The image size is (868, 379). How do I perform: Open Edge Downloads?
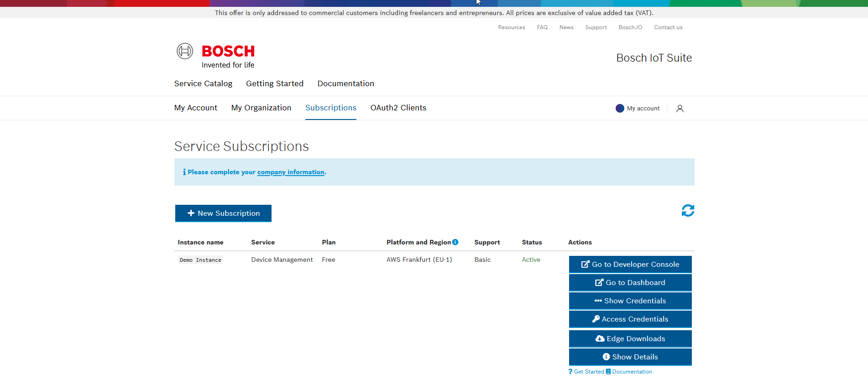click(630, 339)
